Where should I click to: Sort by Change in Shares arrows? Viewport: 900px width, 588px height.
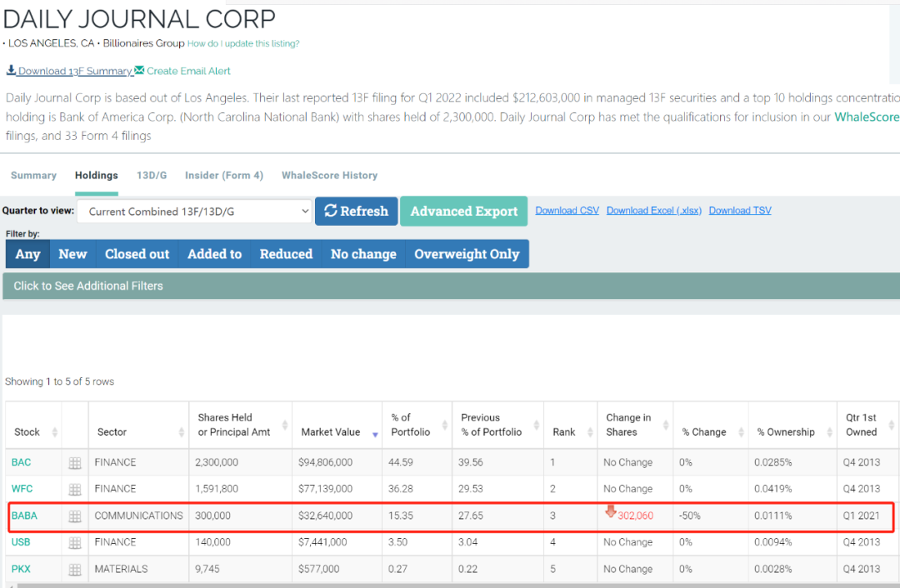point(665,425)
